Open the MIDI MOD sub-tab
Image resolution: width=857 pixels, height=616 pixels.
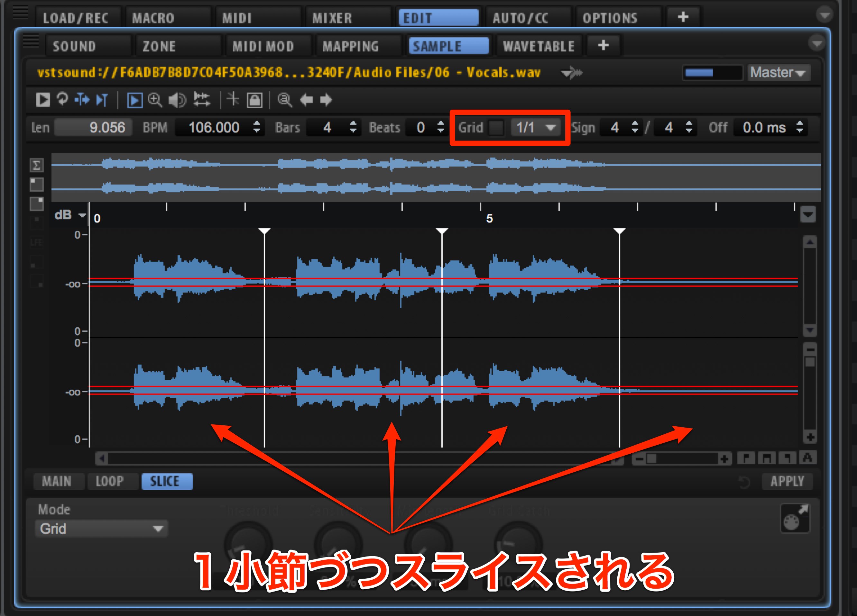coord(268,46)
